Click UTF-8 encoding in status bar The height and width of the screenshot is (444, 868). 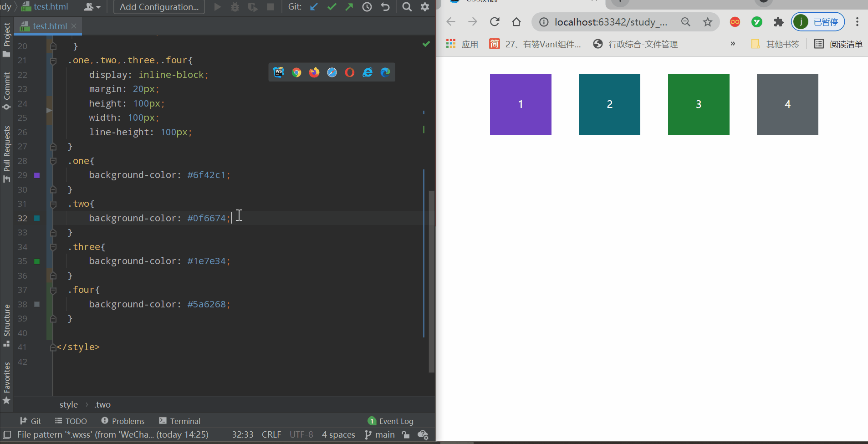(301, 435)
